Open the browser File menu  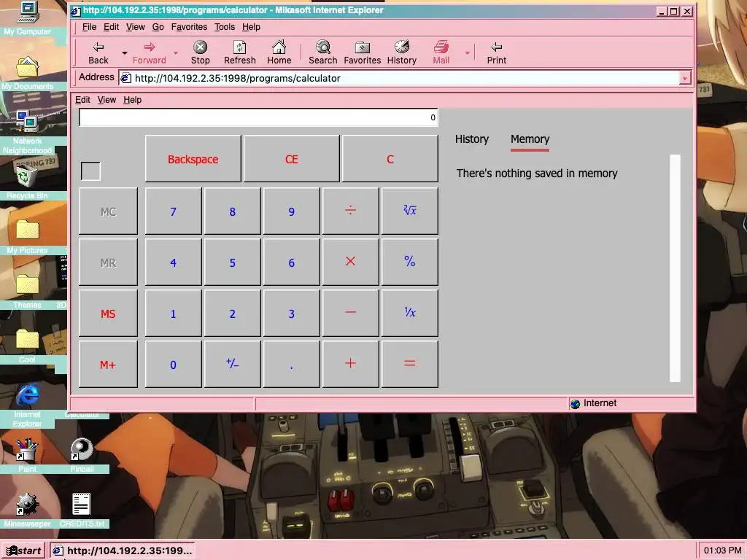pyautogui.click(x=89, y=27)
